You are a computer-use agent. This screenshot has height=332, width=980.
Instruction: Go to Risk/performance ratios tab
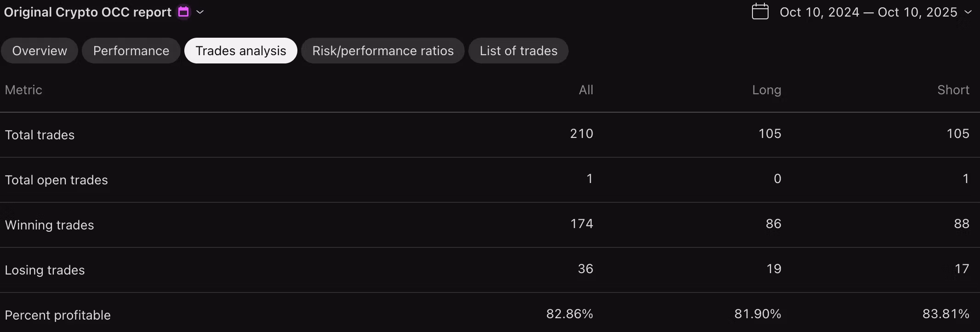point(383,51)
